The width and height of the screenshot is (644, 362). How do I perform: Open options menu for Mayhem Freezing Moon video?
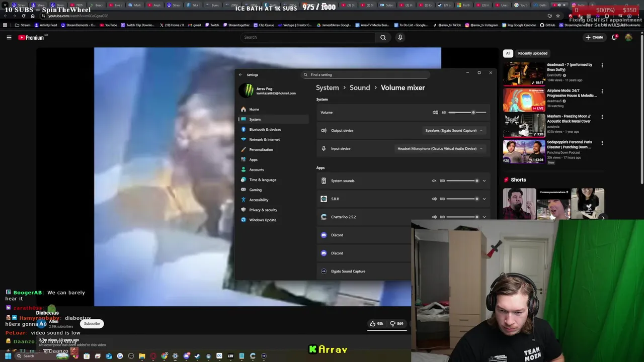pyautogui.click(x=602, y=117)
